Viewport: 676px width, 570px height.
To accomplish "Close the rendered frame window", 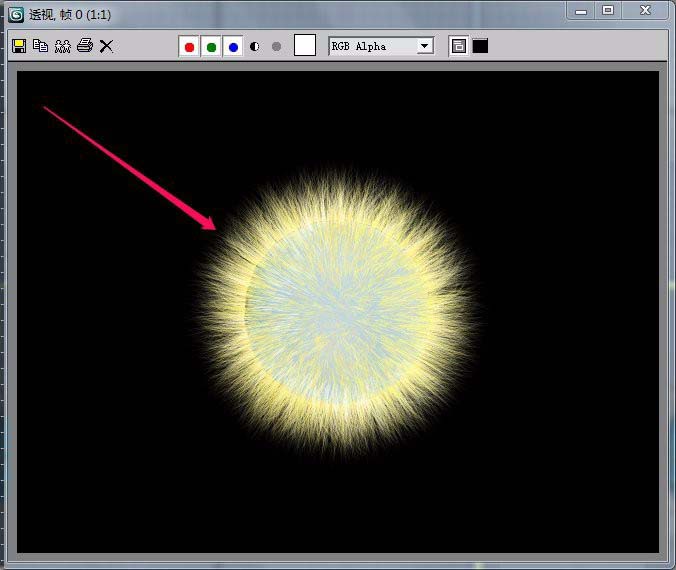I will click(x=645, y=10).
